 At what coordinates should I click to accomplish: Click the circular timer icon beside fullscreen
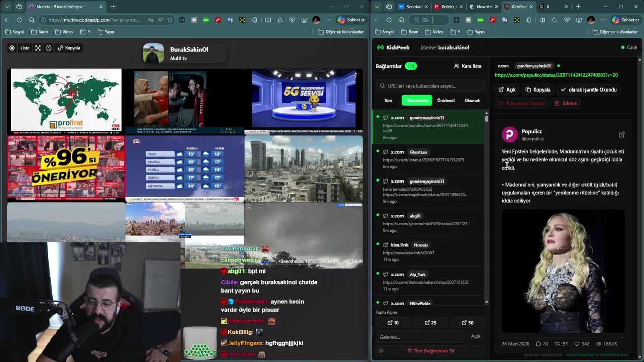[x=49, y=48]
